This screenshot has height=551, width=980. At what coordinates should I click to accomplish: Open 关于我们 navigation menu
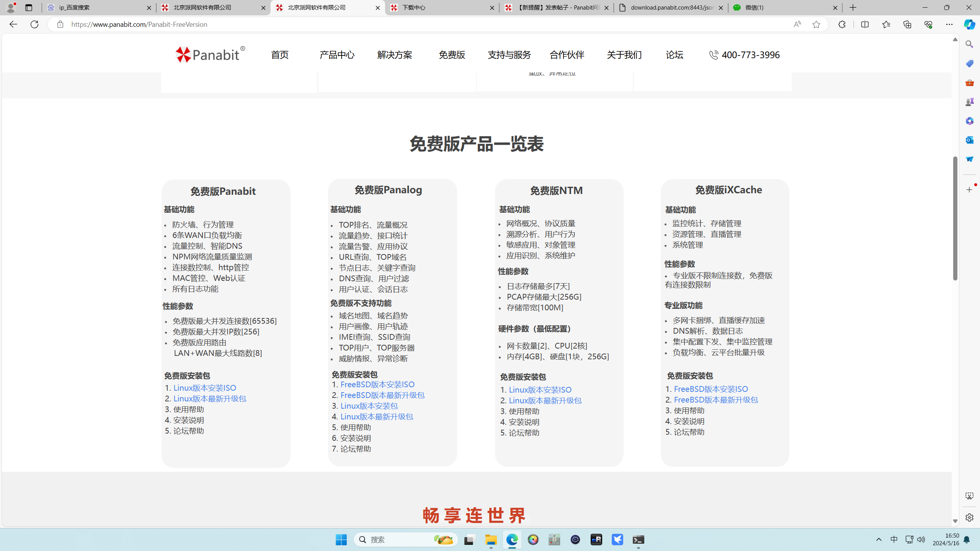click(624, 55)
